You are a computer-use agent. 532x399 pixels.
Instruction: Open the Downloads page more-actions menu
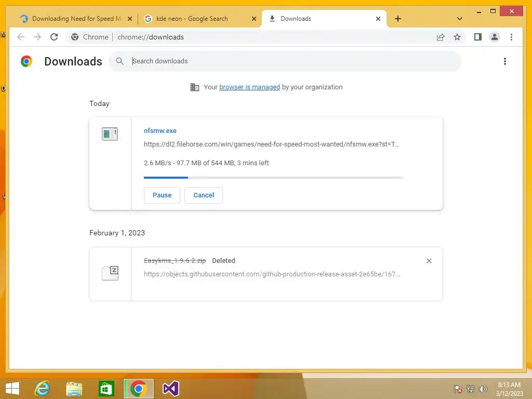[505, 61]
